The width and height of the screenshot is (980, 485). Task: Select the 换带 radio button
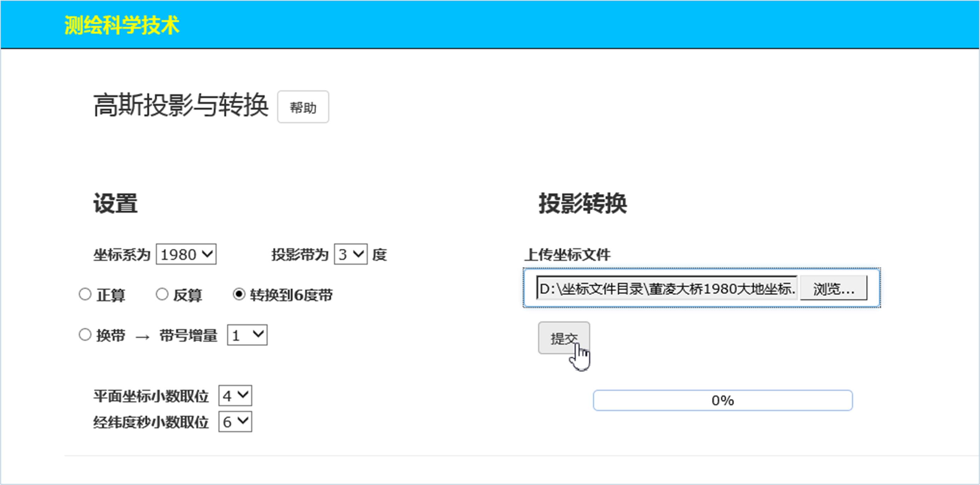85,335
